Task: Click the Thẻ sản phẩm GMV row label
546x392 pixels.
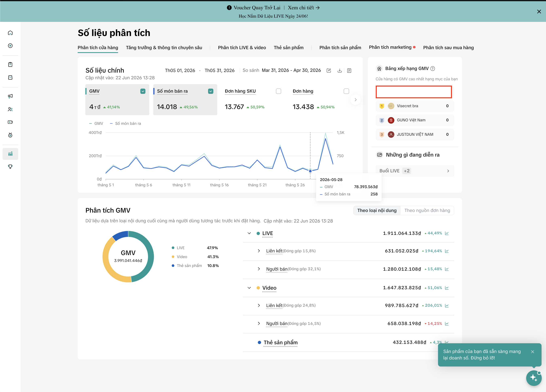Action: tap(281, 343)
